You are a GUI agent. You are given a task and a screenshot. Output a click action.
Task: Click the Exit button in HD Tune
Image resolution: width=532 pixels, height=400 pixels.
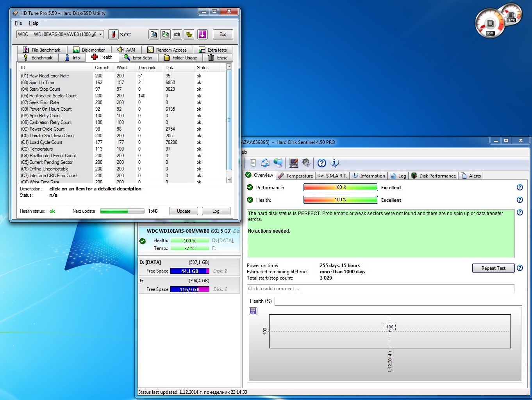[x=223, y=34]
